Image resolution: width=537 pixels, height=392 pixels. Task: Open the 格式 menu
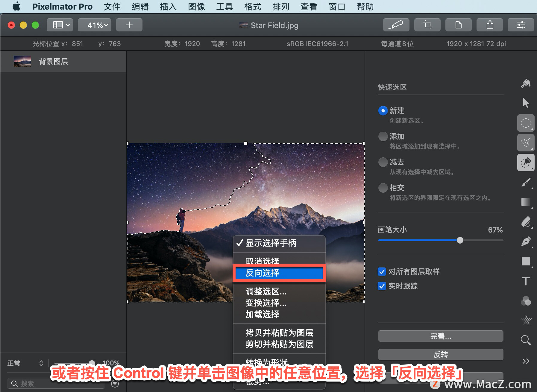tap(253, 7)
